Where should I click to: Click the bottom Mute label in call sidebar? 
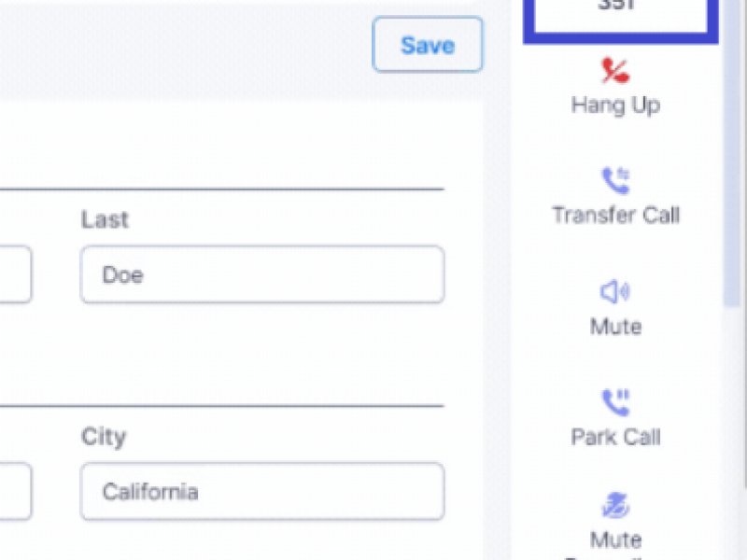tap(615, 540)
